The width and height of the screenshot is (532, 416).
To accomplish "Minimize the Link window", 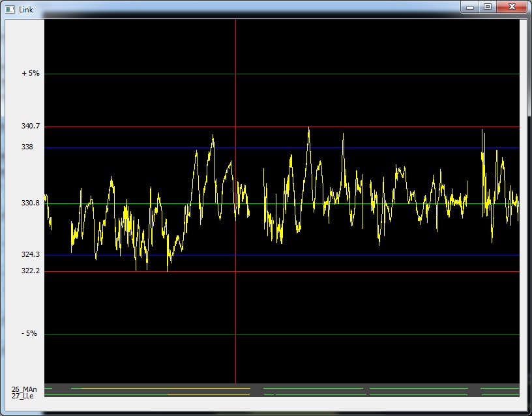I will coord(470,7).
